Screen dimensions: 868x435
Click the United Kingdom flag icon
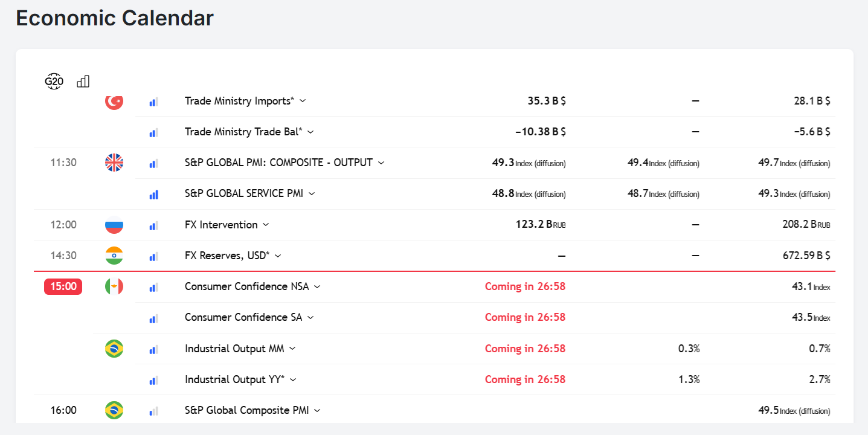click(114, 163)
